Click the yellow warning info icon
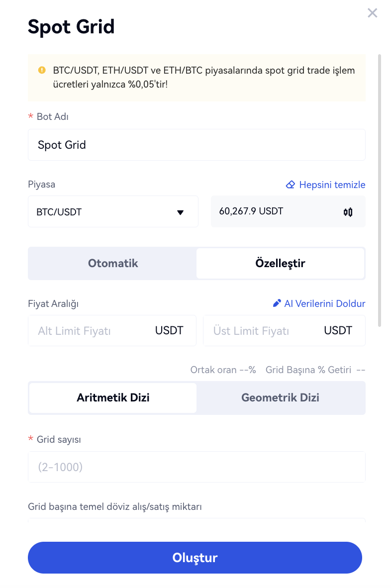The image size is (391, 588). pos(42,70)
